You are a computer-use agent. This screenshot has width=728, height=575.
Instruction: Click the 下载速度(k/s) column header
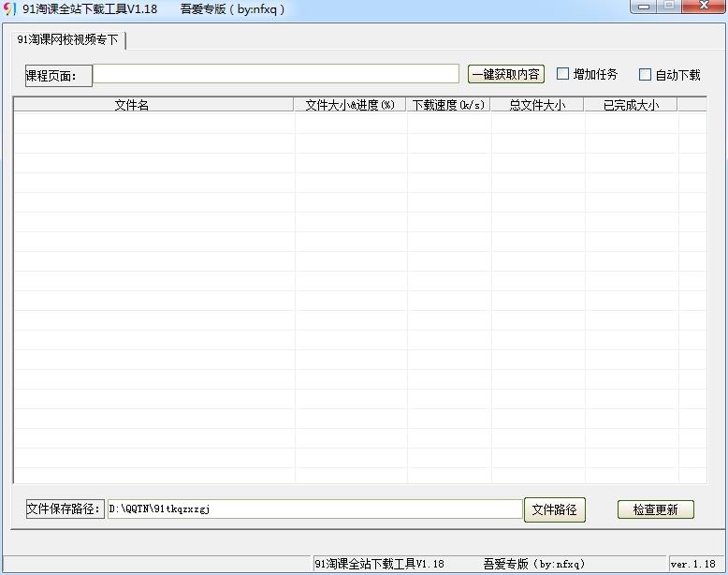(x=448, y=105)
